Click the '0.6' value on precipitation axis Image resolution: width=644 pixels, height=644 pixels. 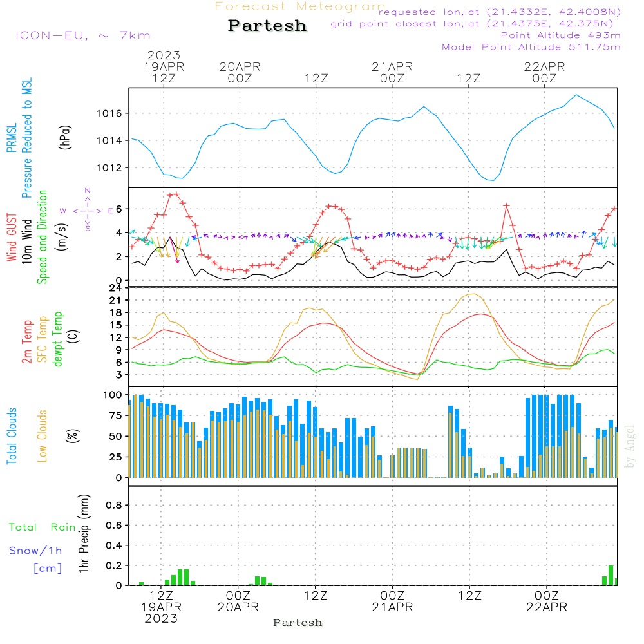[x=114, y=526]
